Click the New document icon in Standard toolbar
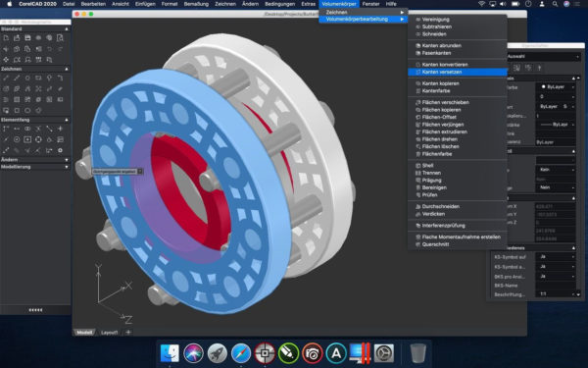Image resolution: width=588 pixels, height=368 pixels. point(6,38)
